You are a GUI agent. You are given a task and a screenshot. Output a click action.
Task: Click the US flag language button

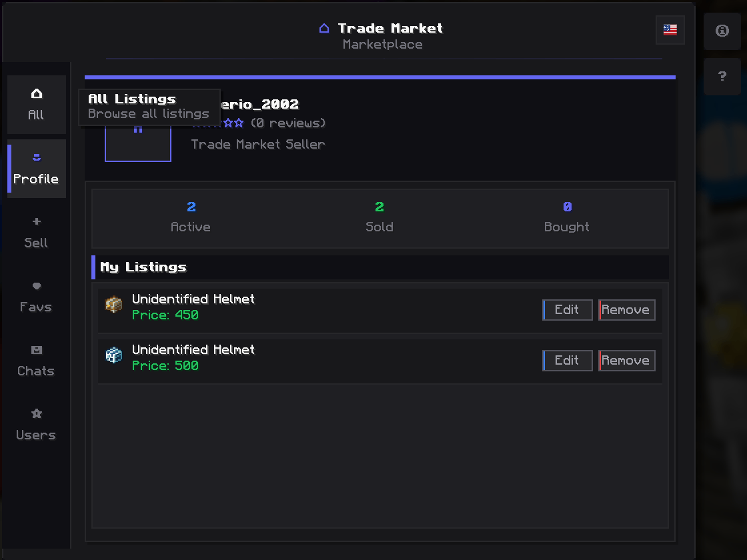670,30
